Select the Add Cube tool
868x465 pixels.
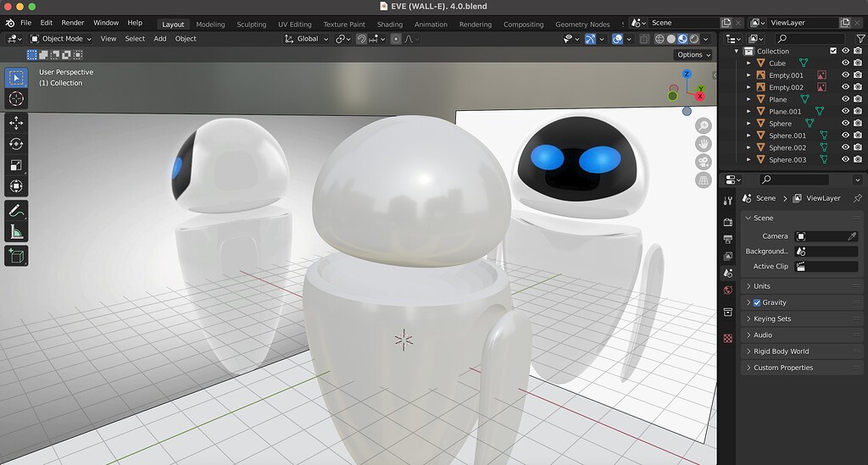[16, 256]
